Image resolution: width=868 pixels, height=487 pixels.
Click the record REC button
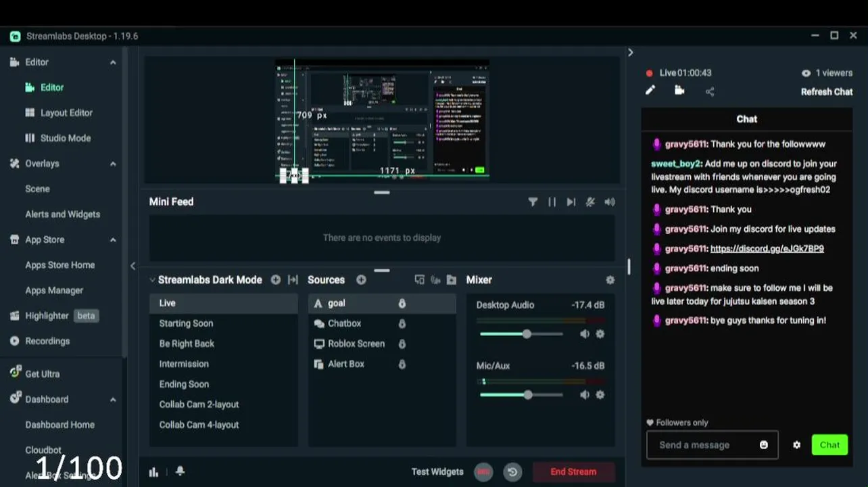click(483, 472)
